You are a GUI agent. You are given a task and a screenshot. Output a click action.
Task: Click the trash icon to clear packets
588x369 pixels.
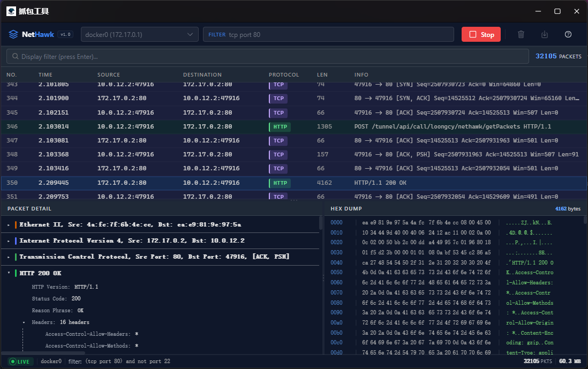click(521, 34)
